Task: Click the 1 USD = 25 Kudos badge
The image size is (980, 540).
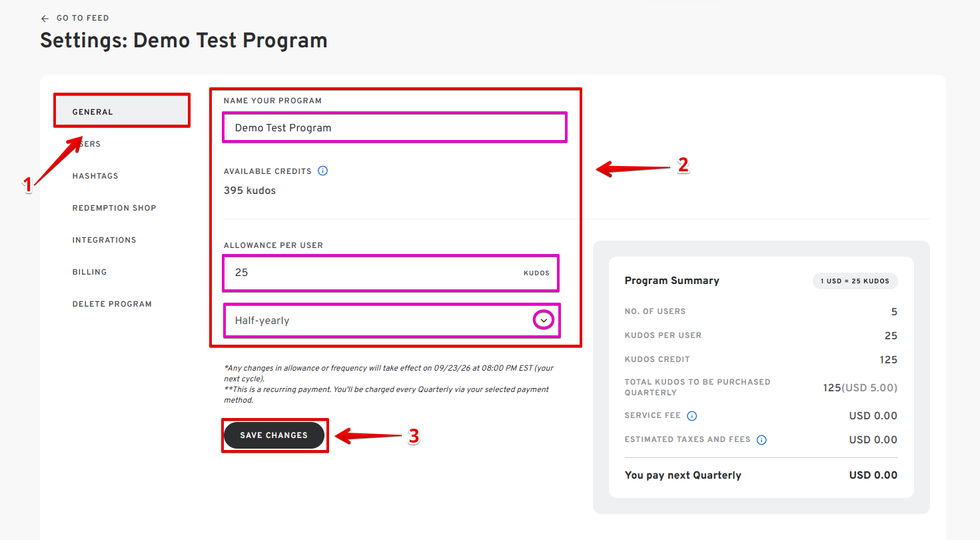Action: 855,281
